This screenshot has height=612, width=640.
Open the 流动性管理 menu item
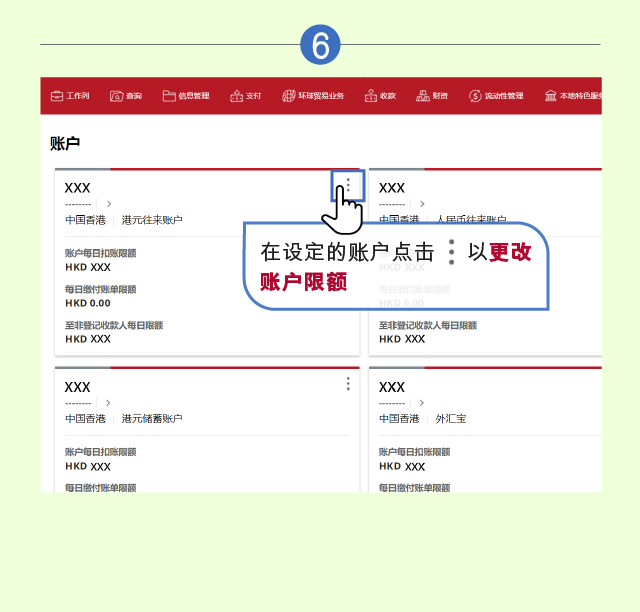pyautogui.click(x=496, y=96)
